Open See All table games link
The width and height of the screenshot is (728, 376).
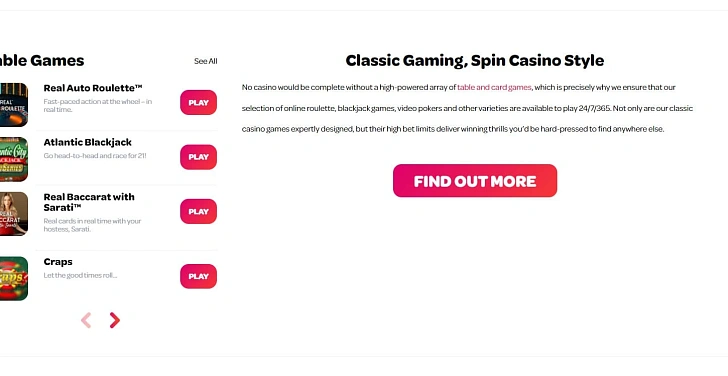coord(206,61)
